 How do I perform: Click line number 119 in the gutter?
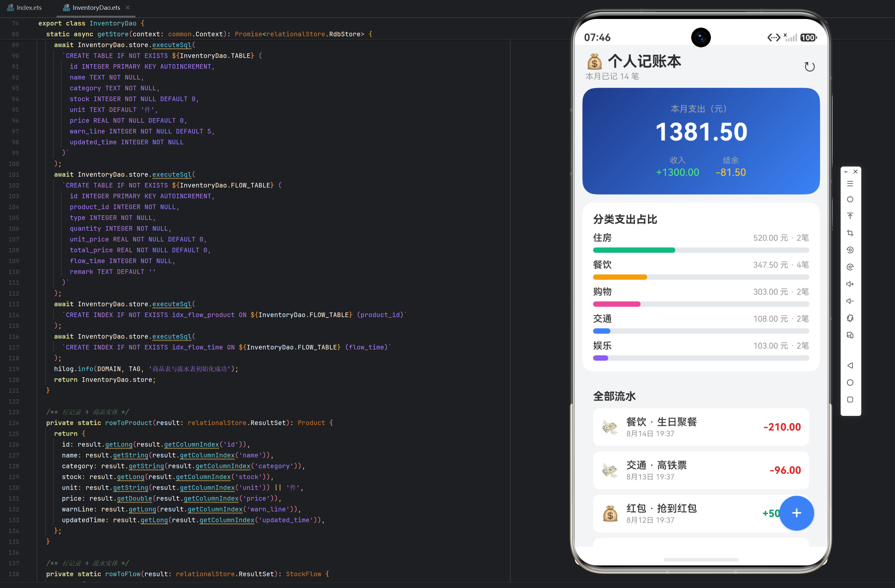click(x=14, y=369)
